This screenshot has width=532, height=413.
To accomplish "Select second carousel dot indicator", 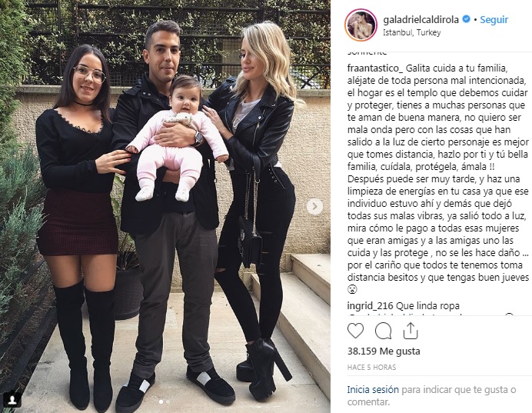I will (168, 401).
